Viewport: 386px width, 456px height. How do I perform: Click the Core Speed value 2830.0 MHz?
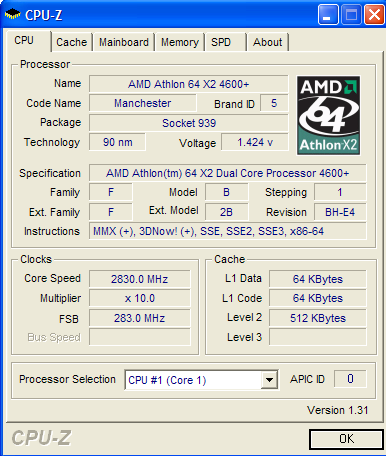click(x=140, y=279)
